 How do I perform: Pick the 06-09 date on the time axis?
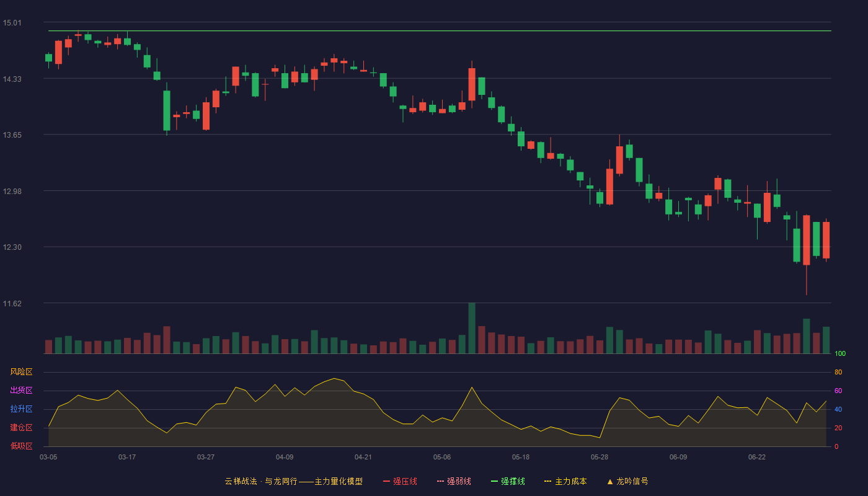click(x=678, y=457)
